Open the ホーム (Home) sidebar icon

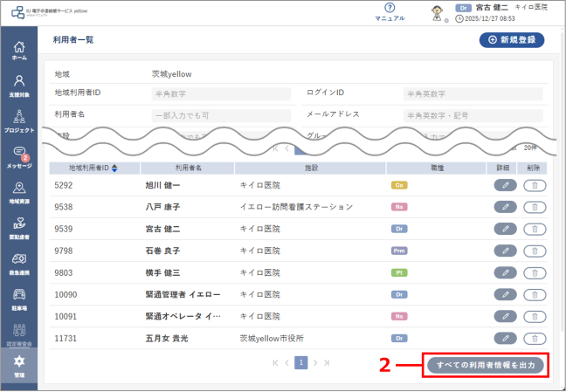pos(19,51)
